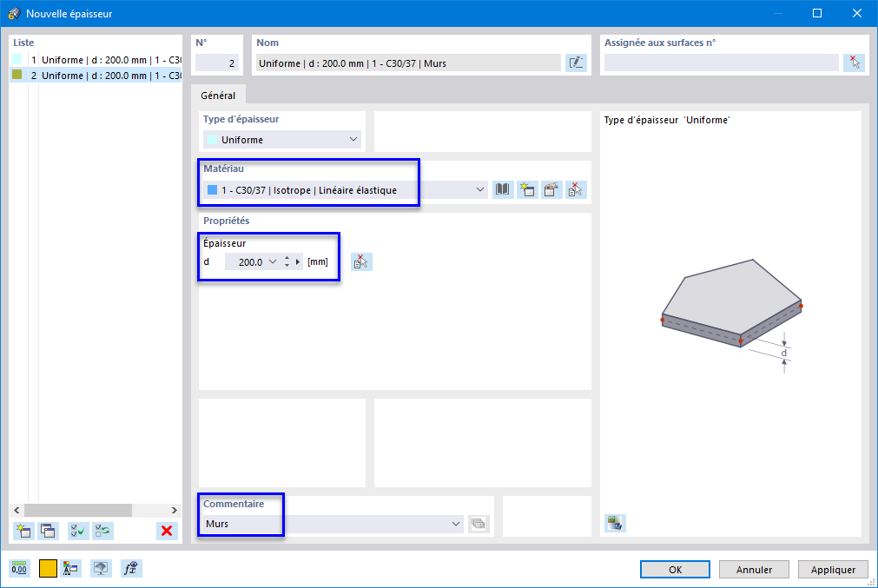This screenshot has height=588, width=878.
Task: Click the Nom text field
Action: [x=408, y=63]
